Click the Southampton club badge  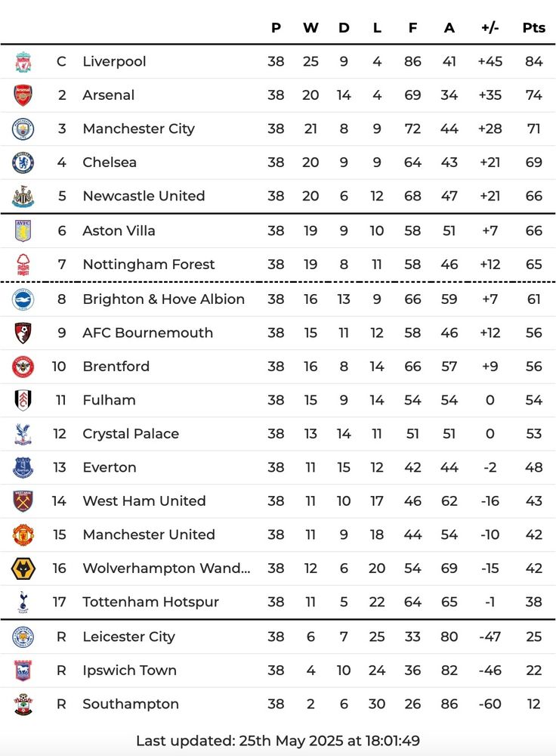[x=23, y=705]
